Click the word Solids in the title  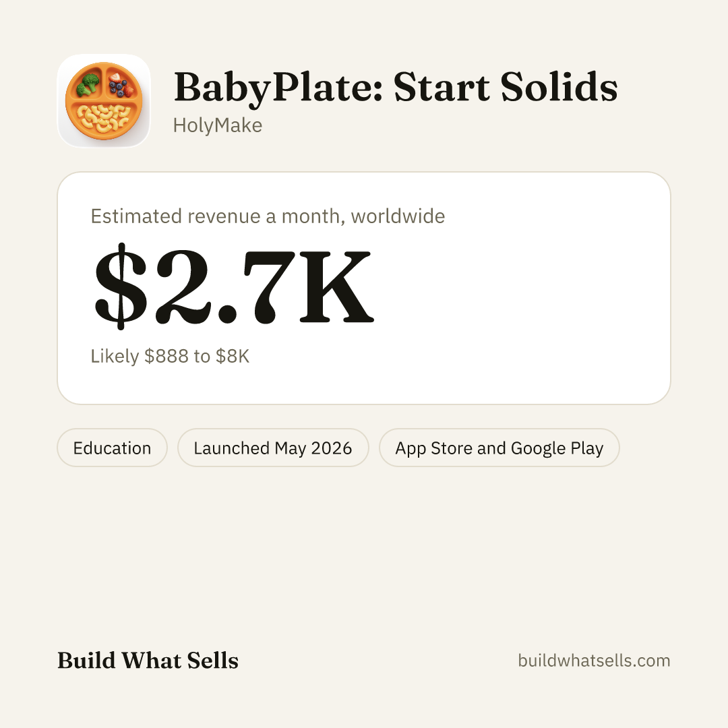coord(559,87)
